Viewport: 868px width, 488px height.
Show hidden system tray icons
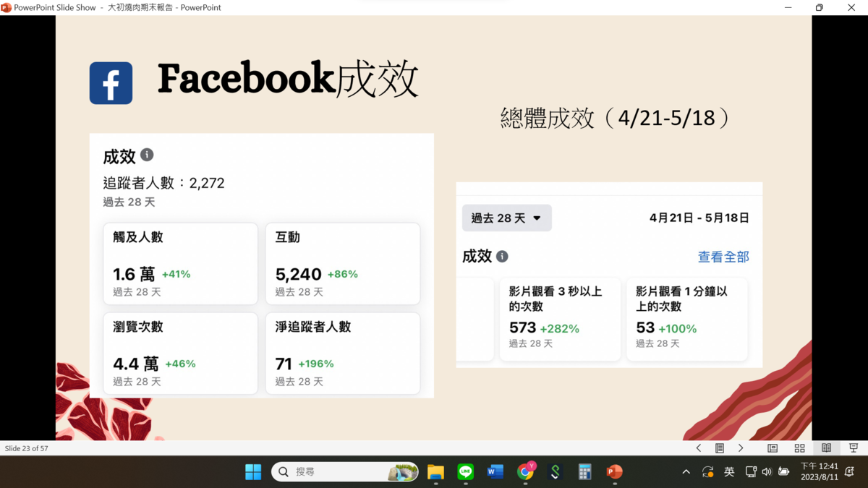tap(686, 472)
